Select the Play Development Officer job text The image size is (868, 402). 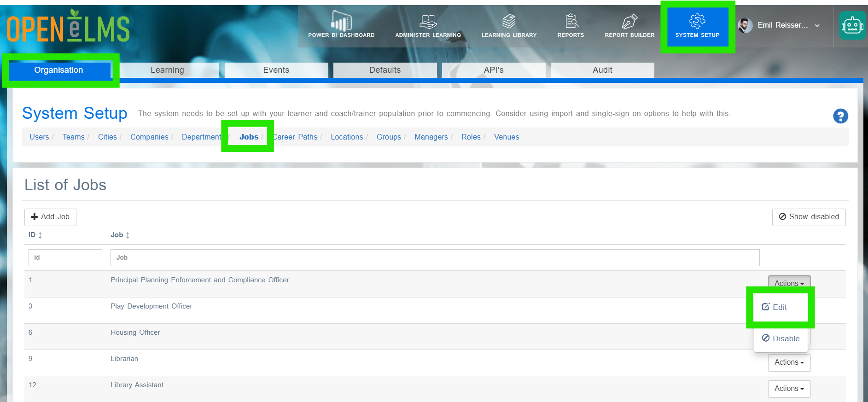click(151, 306)
